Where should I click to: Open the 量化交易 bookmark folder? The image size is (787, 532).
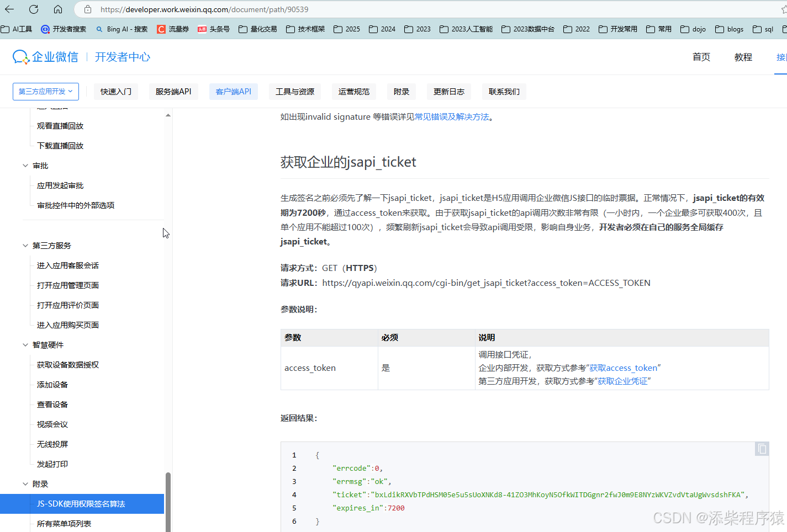pos(258,29)
